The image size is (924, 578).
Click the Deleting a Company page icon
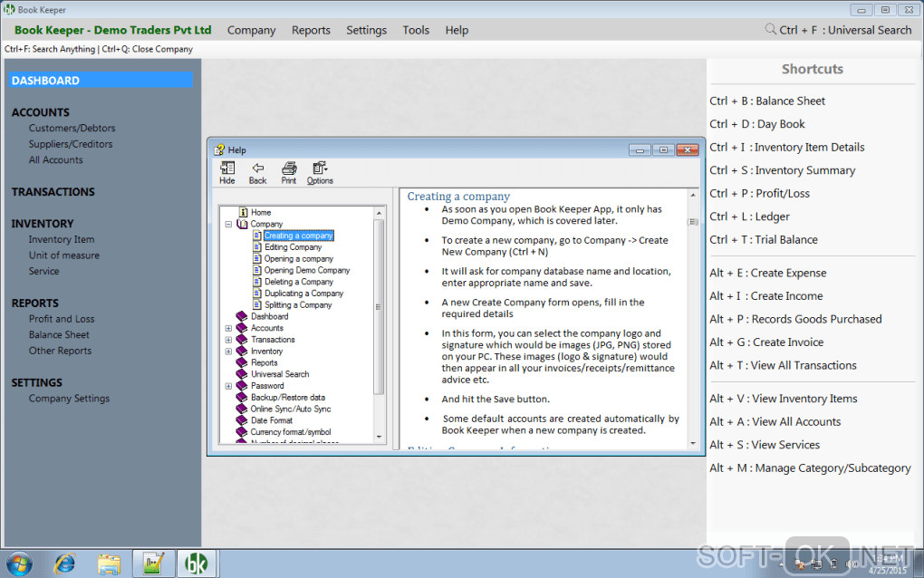(257, 282)
